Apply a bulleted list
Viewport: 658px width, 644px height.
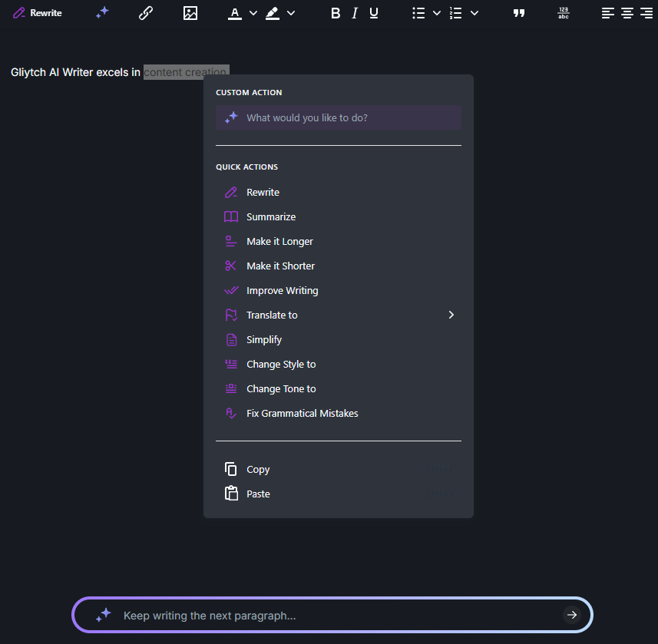click(x=418, y=13)
